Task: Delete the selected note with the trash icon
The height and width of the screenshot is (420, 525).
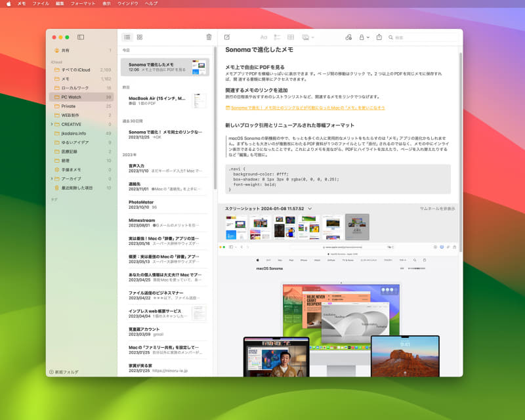Action: (x=209, y=37)
